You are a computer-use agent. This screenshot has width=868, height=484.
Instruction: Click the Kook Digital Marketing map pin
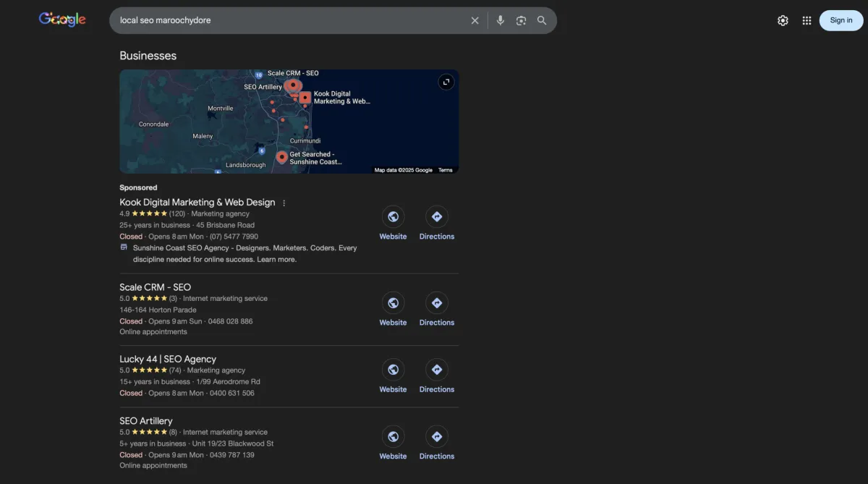(x=305, y=97)
